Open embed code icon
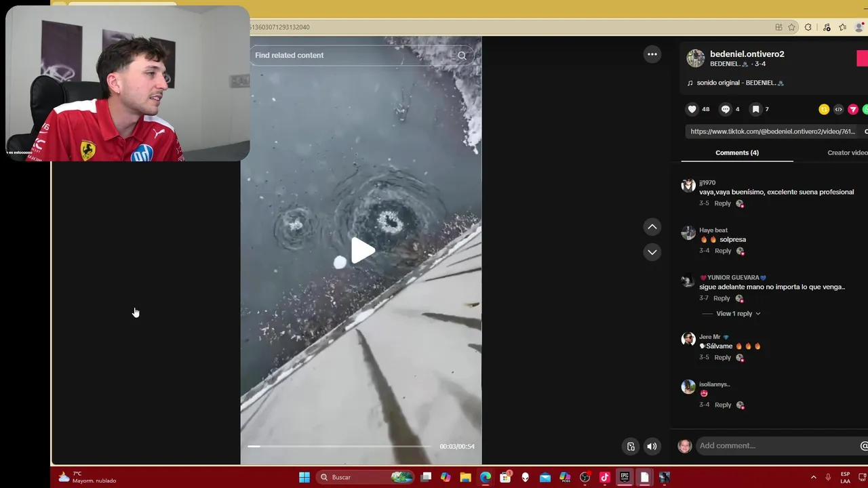The width and height of the screenshot is (868, 488). tap(838, 109)
